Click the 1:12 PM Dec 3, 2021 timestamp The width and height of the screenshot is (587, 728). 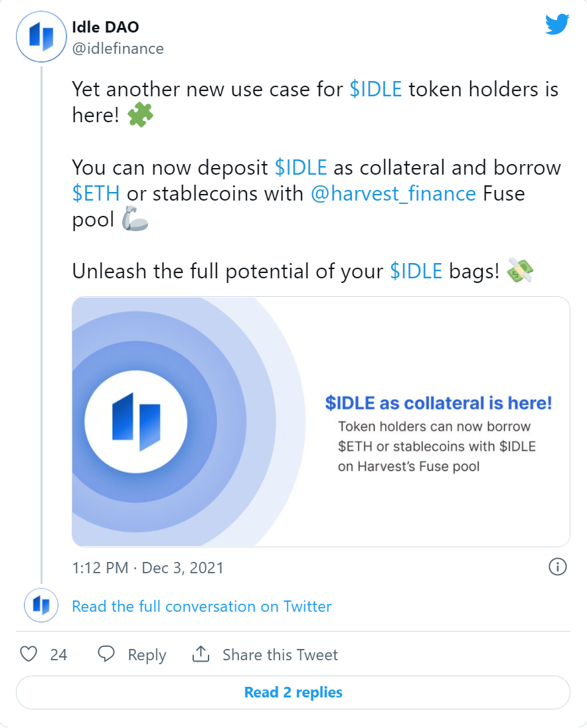tap(147, 567)
